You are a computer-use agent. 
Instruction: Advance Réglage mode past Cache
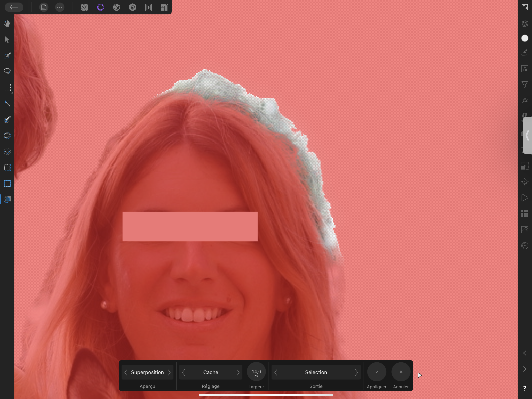point(238,372)
